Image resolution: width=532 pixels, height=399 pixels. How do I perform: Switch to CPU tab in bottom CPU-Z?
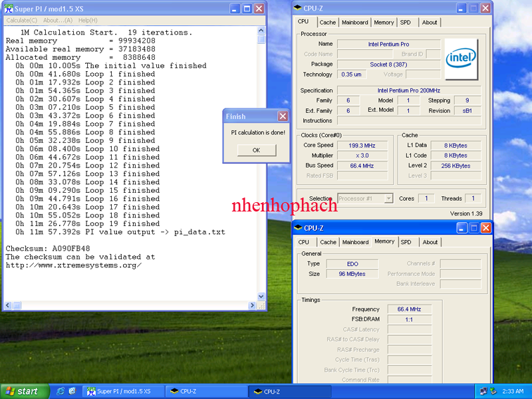coord(304,242)
